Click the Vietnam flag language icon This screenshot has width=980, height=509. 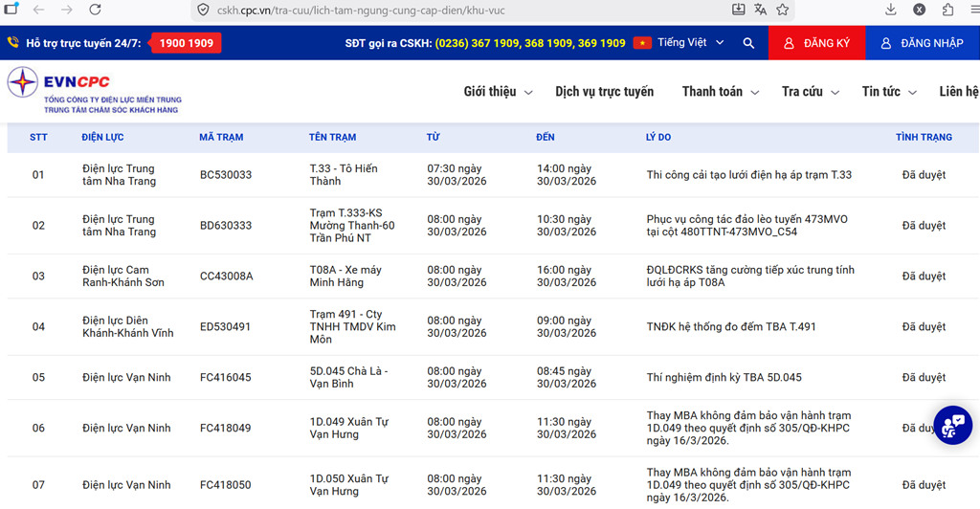click(x=642, y=43)
